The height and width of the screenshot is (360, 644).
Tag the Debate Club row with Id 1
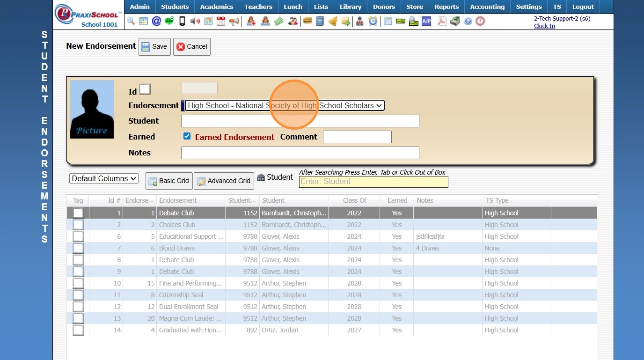pyautogui.click(x=78, y=213)
